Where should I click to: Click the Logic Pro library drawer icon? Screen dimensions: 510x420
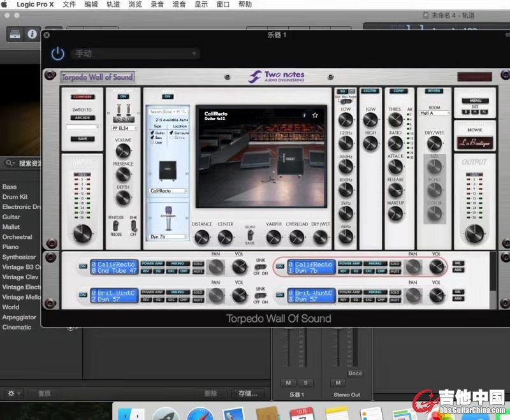point(14,34)
